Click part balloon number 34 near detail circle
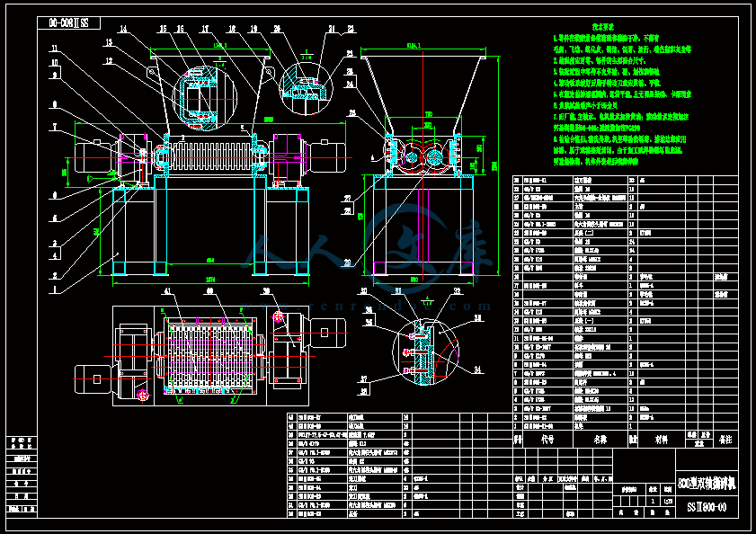The width and height of the screenshot is (756, 534). pos(478,370)
